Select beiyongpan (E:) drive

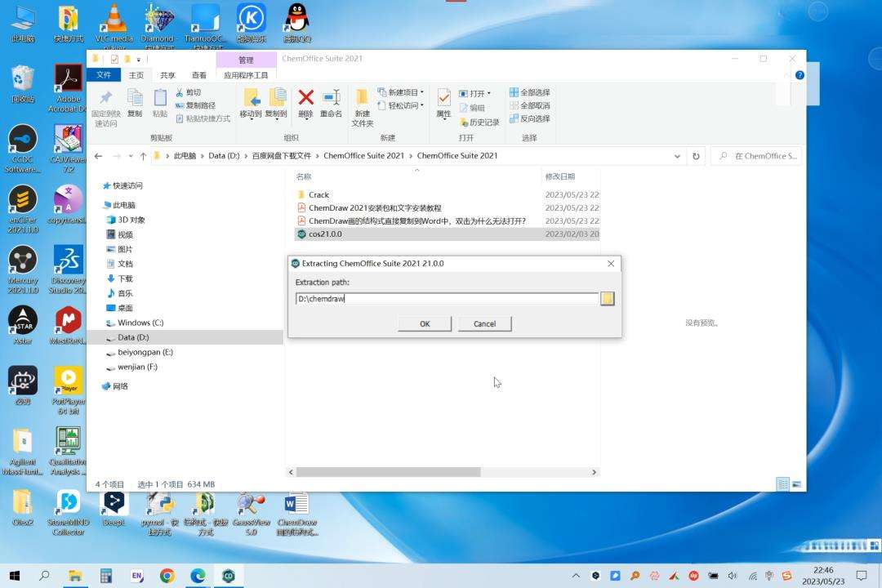tap(140, 352)
